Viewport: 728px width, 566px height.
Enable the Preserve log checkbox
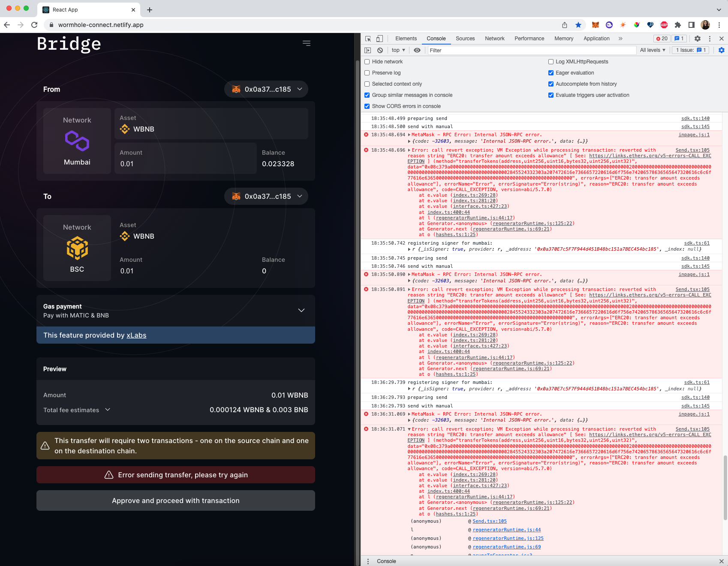(x=367, y=73)
